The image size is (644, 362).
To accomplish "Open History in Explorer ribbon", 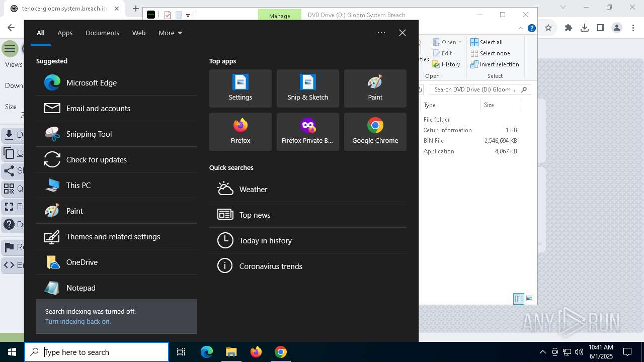I will point(446,64).
